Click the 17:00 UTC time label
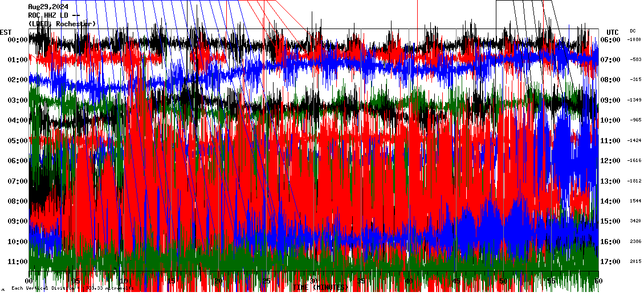644x296 pixels. click(611, 262)
